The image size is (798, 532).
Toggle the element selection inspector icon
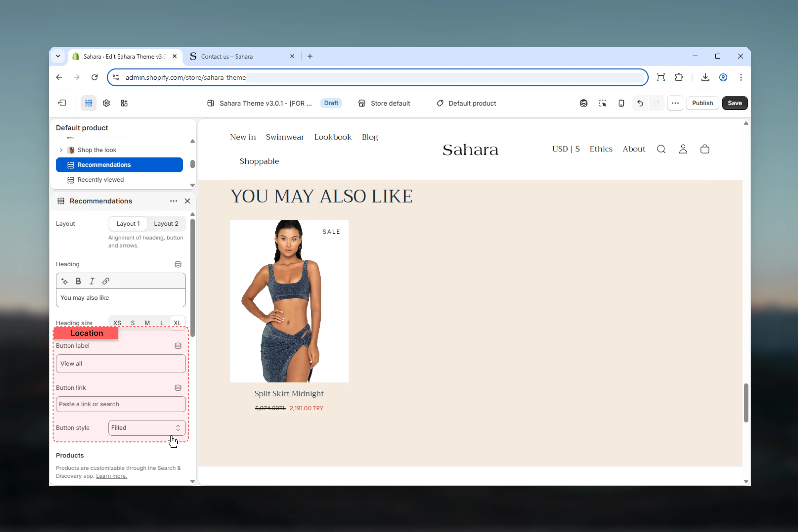point(602,103)
